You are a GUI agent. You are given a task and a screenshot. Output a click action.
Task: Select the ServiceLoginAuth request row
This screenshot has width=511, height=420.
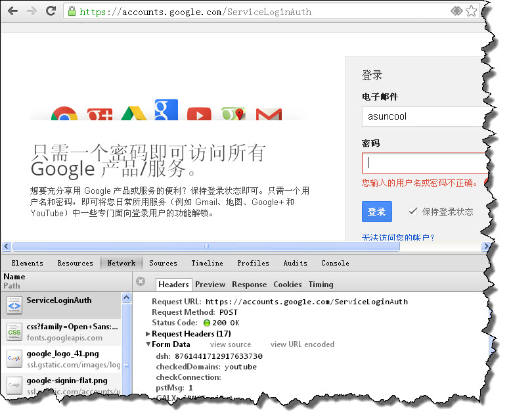click(x=61, y=305)
